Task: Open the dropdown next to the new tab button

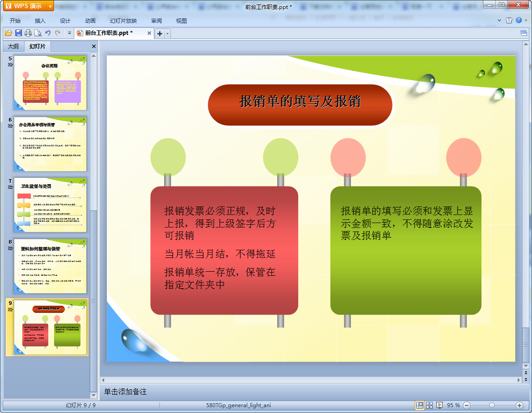Action: tap(167, 33)
